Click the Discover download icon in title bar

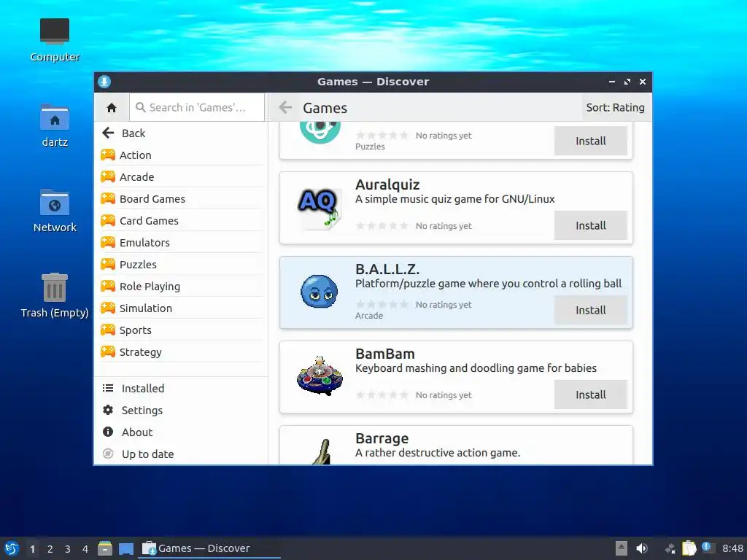pos(104,82)
